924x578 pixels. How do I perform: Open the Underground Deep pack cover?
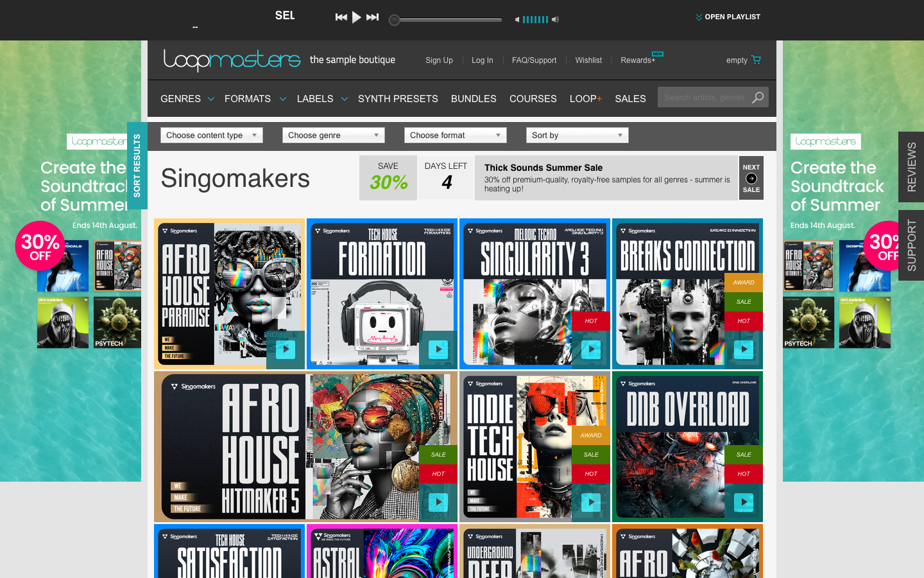pyautogui.click(x=535, y=551)
